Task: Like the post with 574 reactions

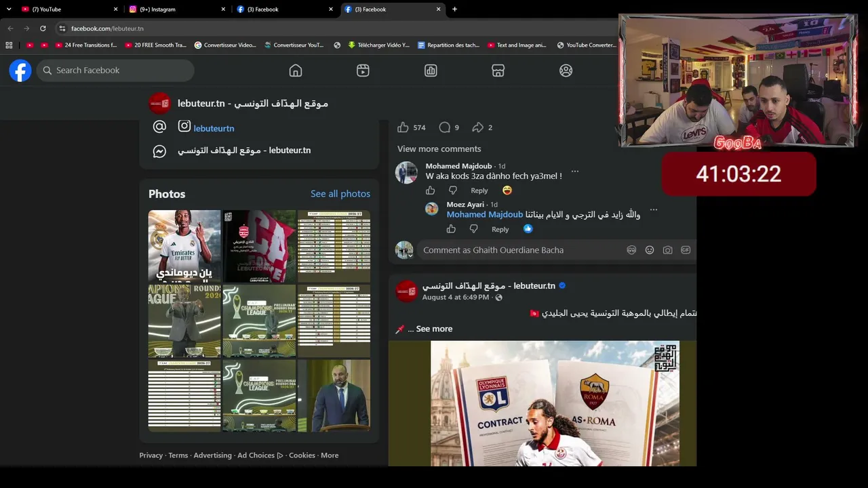Action: 403,127
